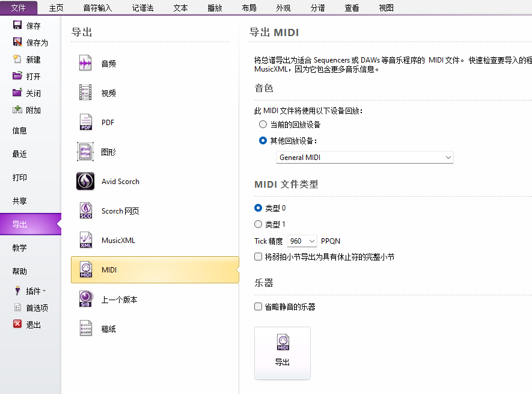This screenshot has width=532, height=394.
Task: Open 打印 in the left sidebar
Action: [20, 177]
